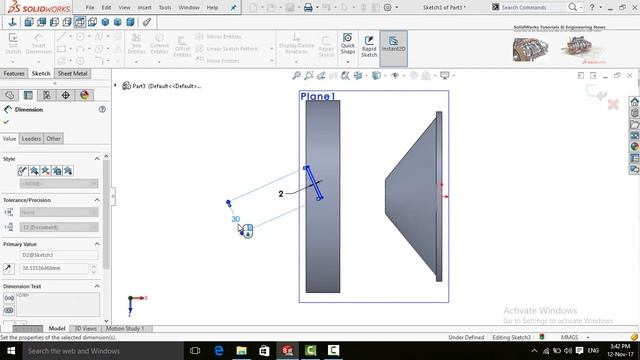Collapse the Tolerance/Precision section
This screenshot has height=360, width=640.
tap(97, 200)
